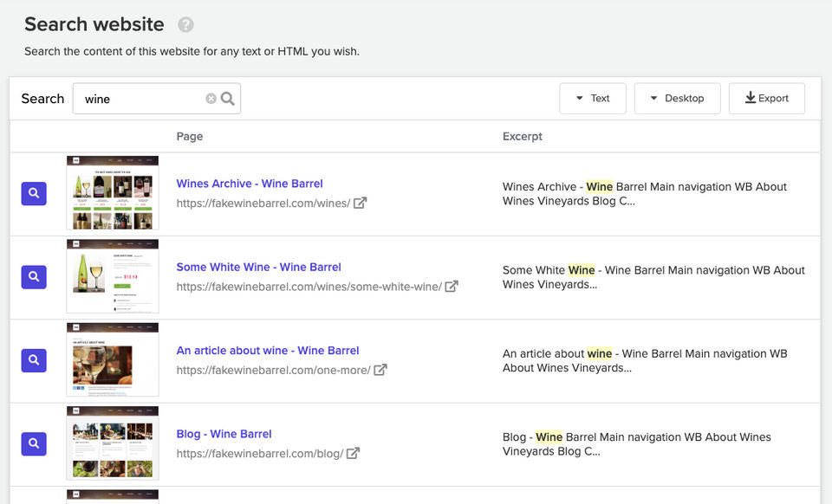The height and width of the screenshot is (504, 832).
Task: Open the Wines Archive - Wine Barrel link
Action: (x=250, y=184)
